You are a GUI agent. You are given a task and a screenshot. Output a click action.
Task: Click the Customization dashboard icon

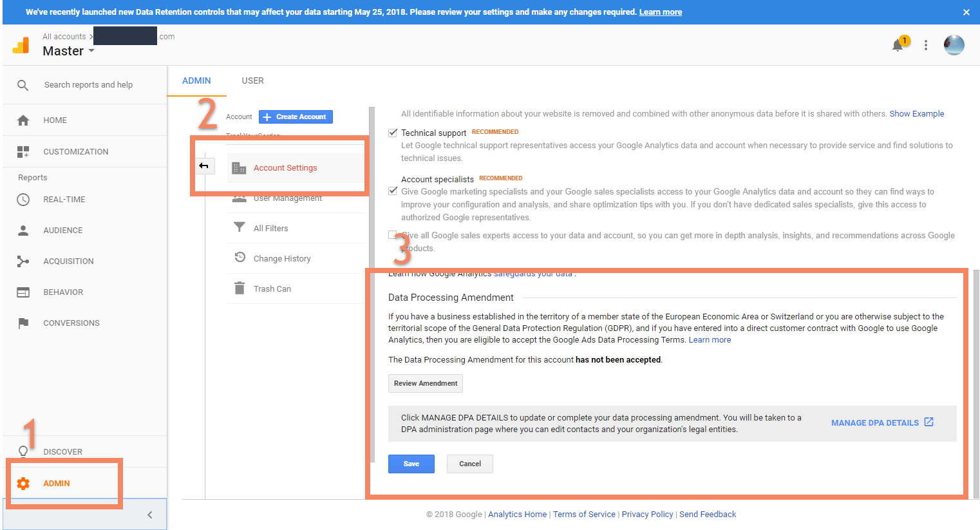pyautogui.click(x=23, y=152)
